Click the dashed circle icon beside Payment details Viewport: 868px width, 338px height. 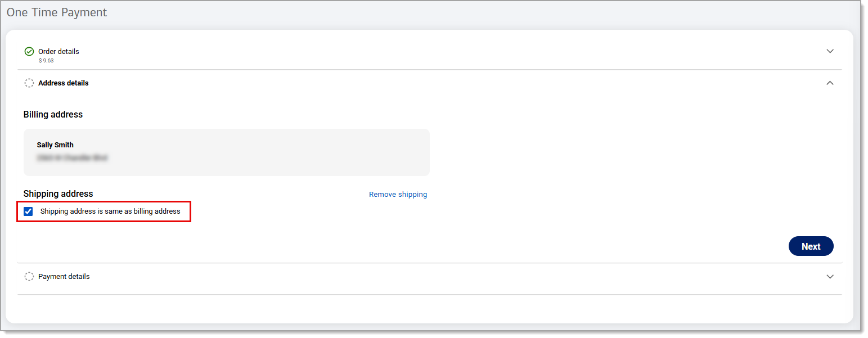click(x=29, y=276)
